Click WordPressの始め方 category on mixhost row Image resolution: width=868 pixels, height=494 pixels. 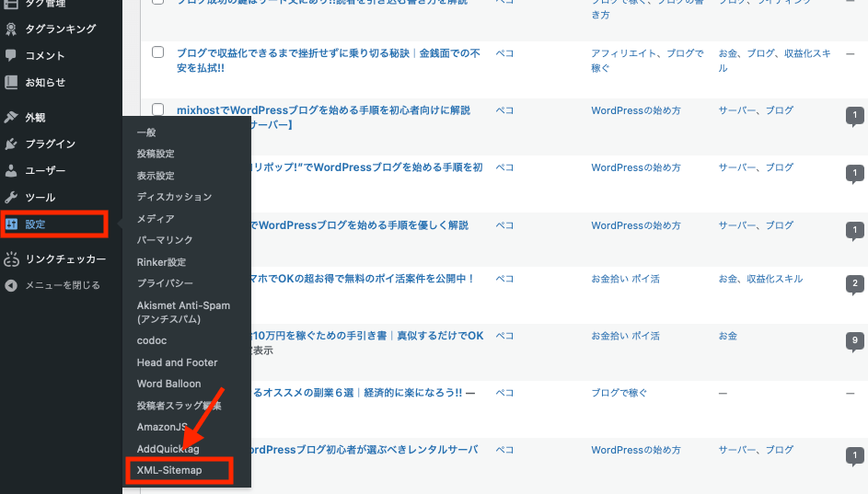click(635, 110)
